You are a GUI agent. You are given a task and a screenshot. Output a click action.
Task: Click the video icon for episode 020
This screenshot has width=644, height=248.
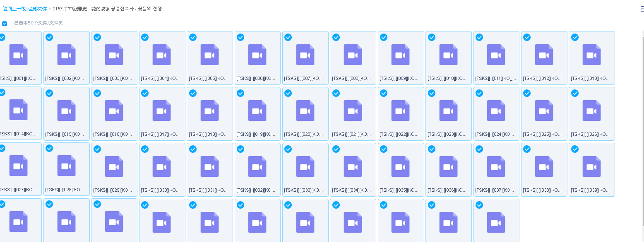coord(305,111)
